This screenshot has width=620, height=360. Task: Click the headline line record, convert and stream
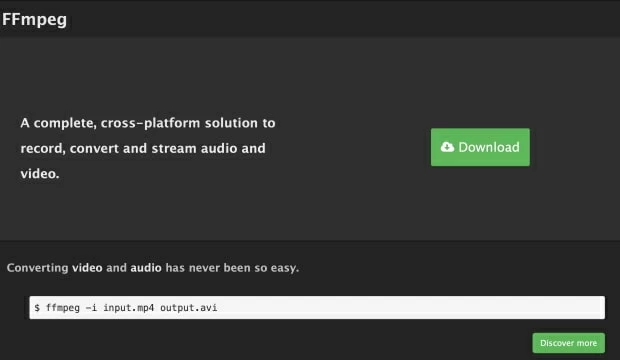(x=143, y=148)
